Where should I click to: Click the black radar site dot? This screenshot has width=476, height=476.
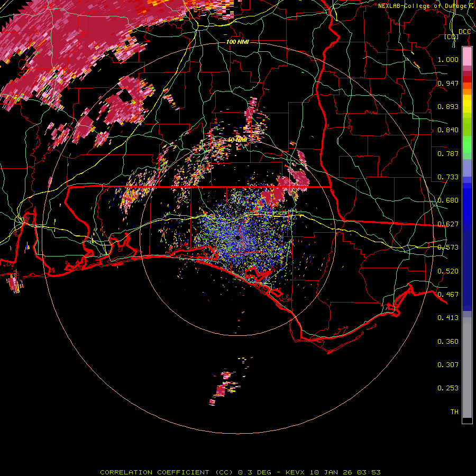click(x=237, y=238)
